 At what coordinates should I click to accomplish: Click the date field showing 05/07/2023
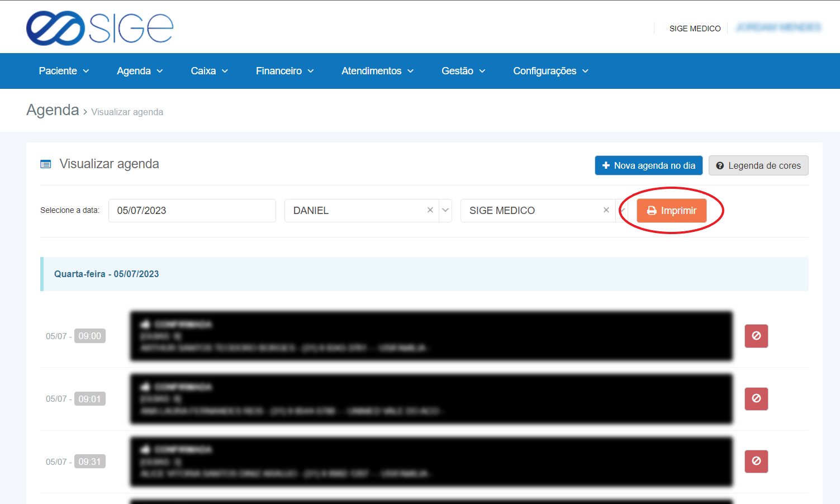click(192, 211)
